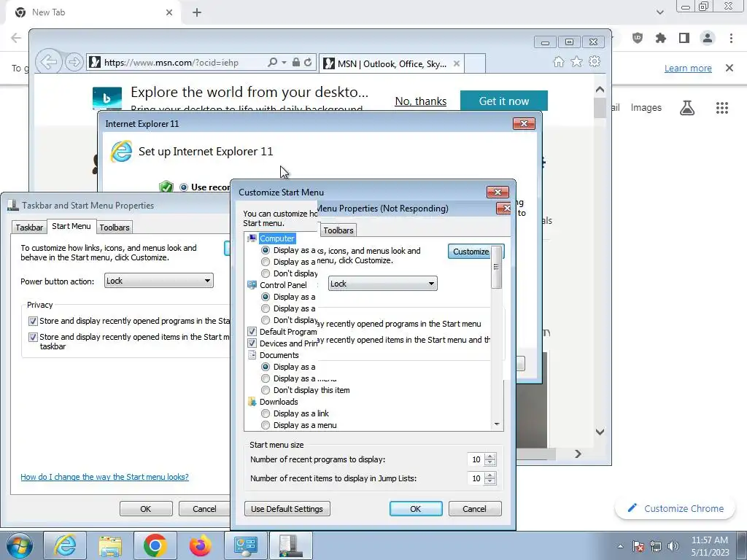Viewport: 747px width, 560px height.
Task: Select the Chrome New Tab tab
Action: pyautogui.click(x=94, y=12)
